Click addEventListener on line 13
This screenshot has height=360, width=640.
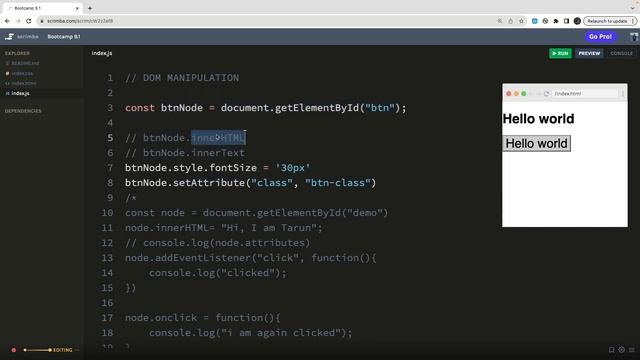point(202,258)
